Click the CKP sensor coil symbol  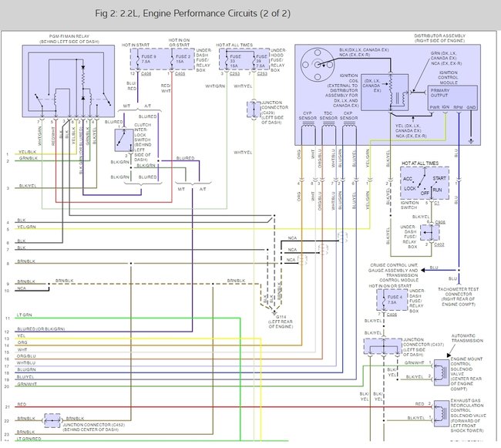click(349, 125)
